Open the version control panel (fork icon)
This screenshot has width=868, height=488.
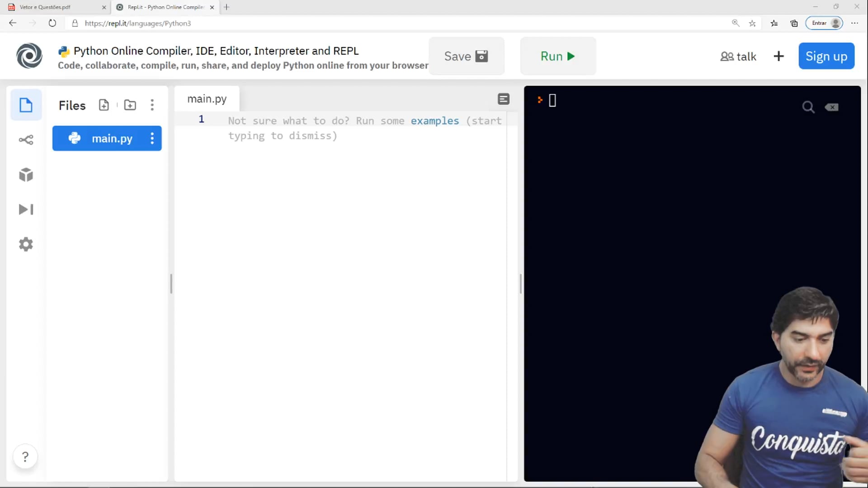26,140
